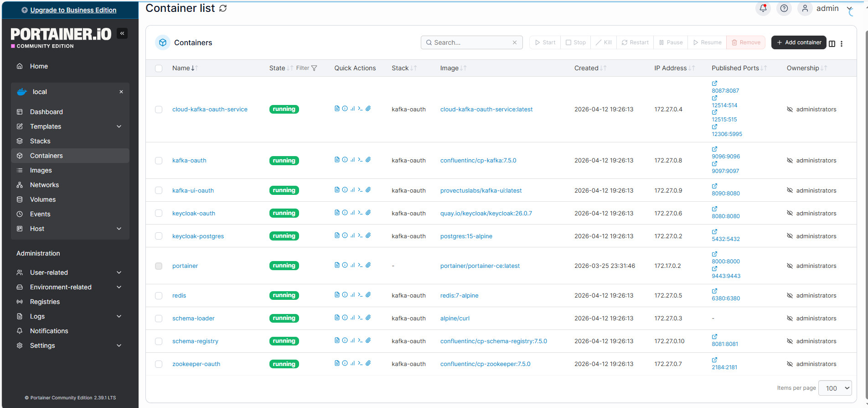This screenshot has height=408, width=868.
Task: Check the kafka-oauth row checkbox
Action: click(x=159, y=161)
